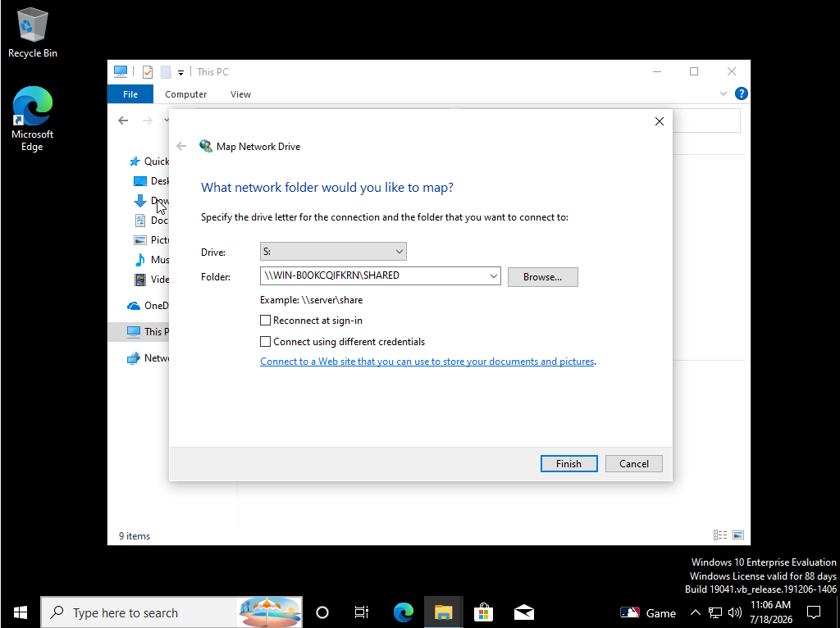The image size is (840, 628).
Task: Select Network icon in navigation pane
Action: click(x=134, y=358)
